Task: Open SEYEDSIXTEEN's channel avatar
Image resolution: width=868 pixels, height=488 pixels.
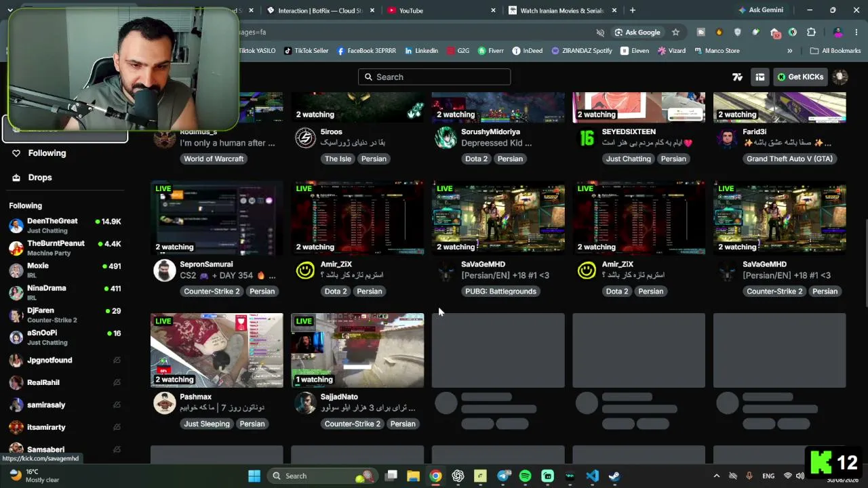Action: pos(587,138)
